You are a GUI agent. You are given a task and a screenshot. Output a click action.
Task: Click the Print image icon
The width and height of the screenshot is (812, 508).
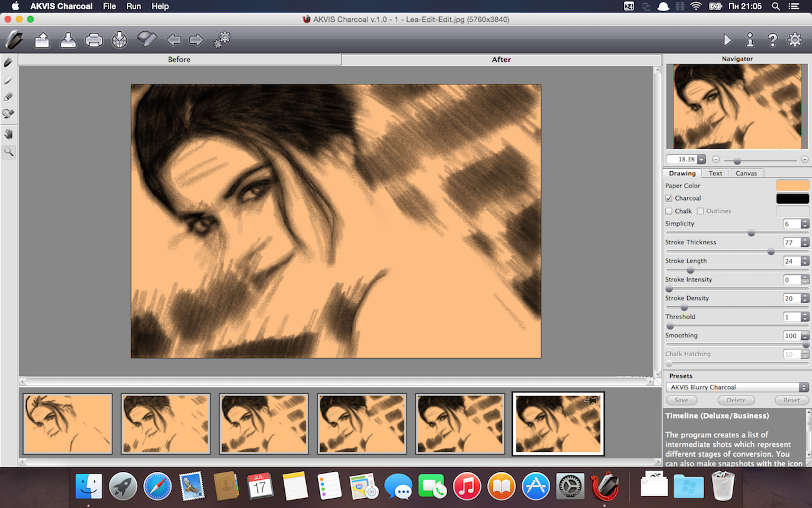94,41
